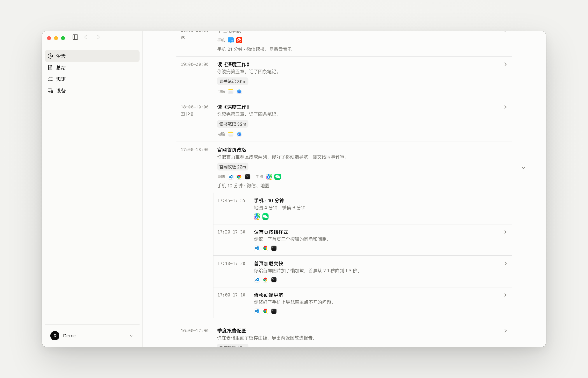Image resolution: width=588 pixels, height=378 pixels.
Task: Go forward with the right arrow
Action: [x=98, y=37]
